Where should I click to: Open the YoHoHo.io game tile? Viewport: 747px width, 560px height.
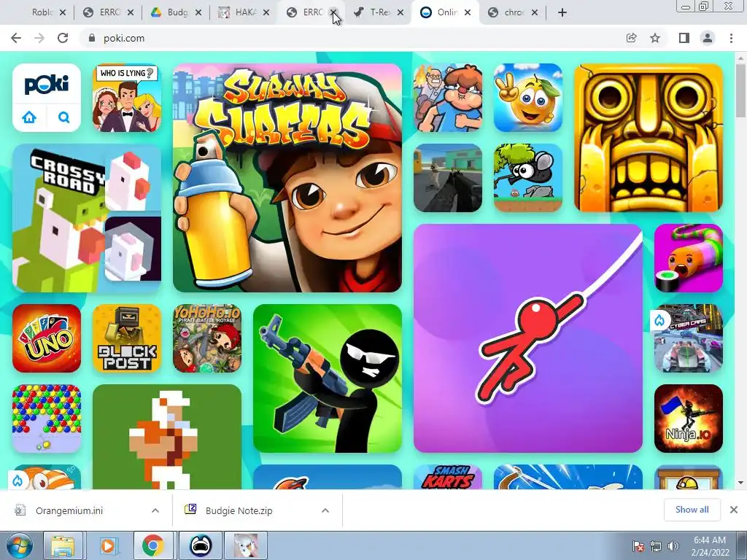click(x=207, y=338)
